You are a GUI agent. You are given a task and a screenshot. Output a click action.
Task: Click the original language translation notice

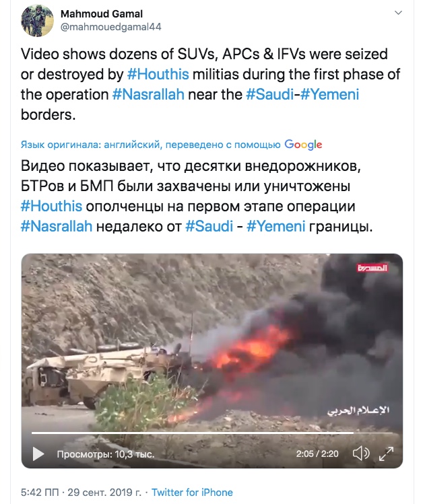tap(151, 145)
